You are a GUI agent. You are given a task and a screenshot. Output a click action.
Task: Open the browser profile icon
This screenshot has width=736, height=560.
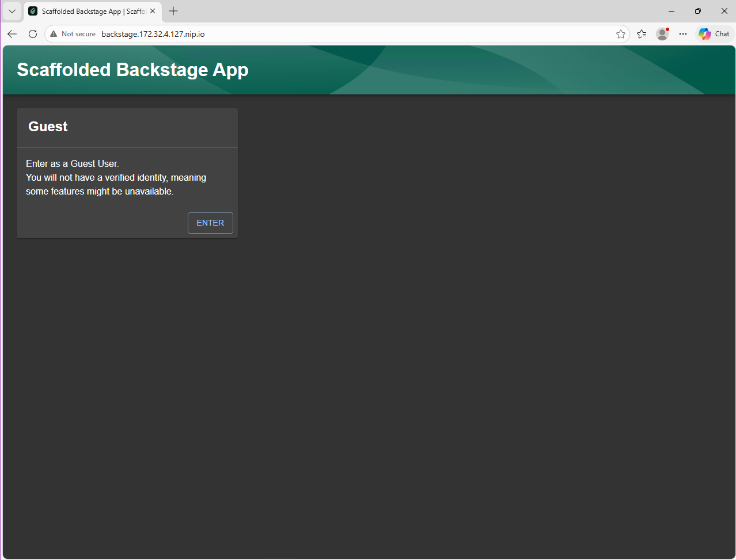click(x=662, y=34)
